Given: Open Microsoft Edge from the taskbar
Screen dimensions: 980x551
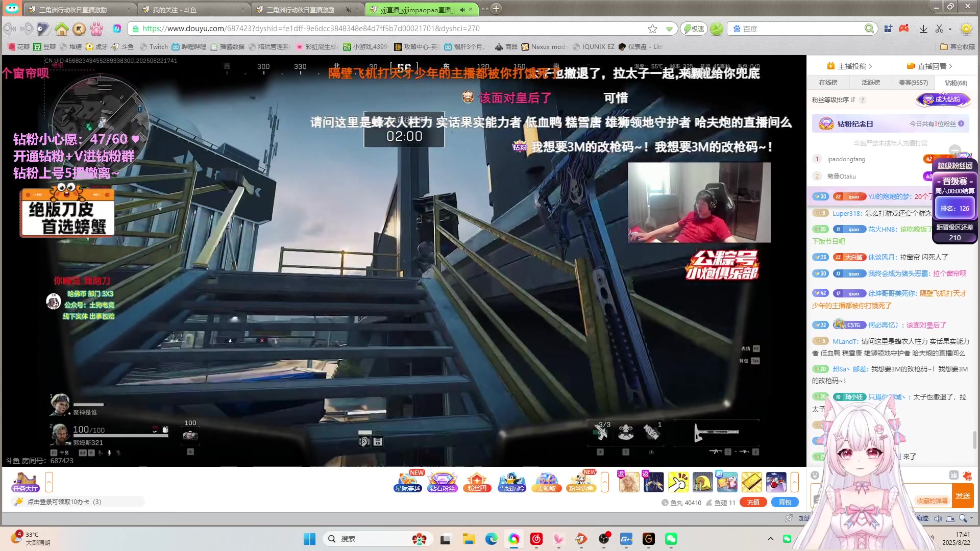Looking at the screenshot, I should [x=491, y=539].
